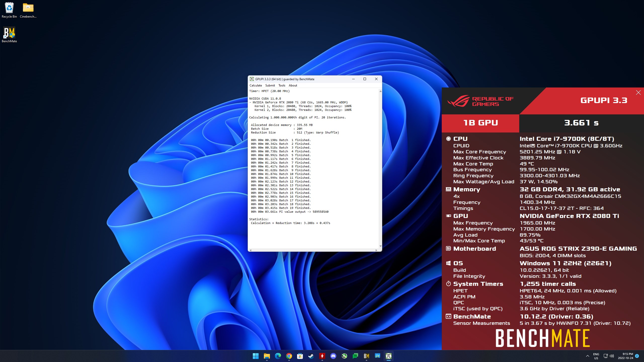The width and height of the screenshot is (644, 362).
Task: Switch to GPUPI pi icon in taskbar
Action: [388, 356]
